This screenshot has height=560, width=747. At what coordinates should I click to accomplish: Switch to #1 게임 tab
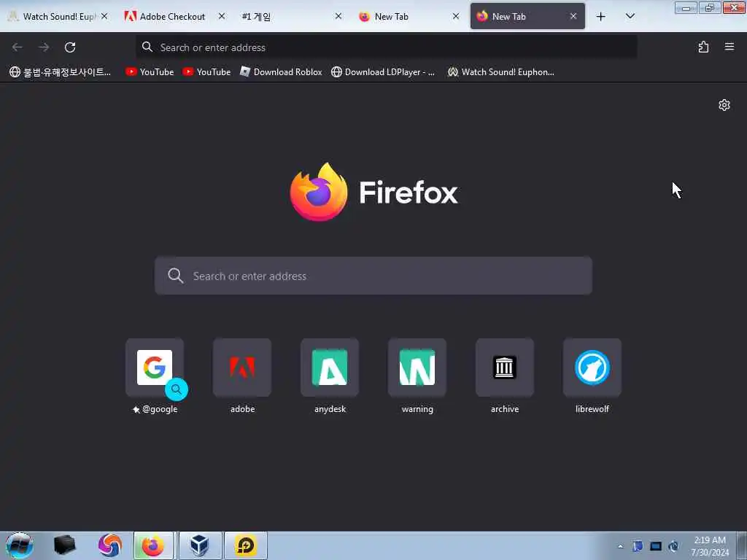[290, 17]
